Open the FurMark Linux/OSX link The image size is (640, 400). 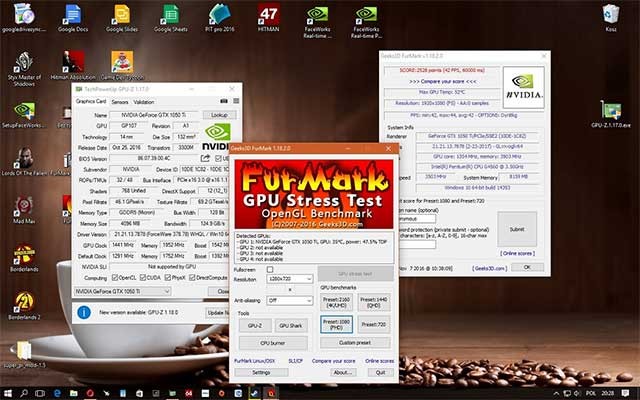pos(254,361)
